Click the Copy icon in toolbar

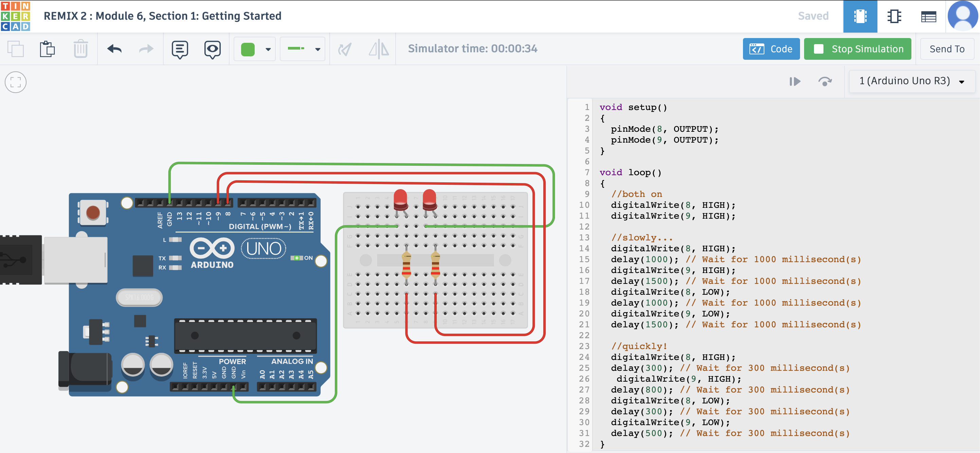coord(16,49)
